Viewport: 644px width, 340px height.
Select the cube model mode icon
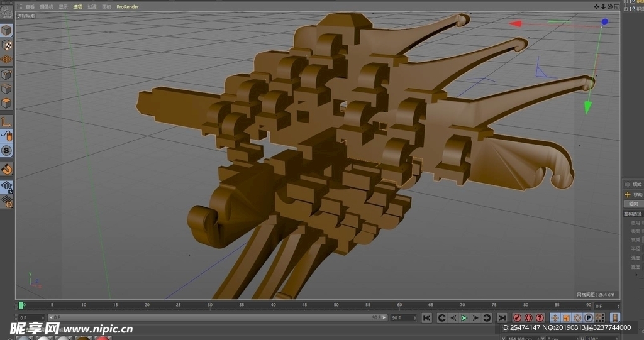pyautogui.click(x=6, y=30)
